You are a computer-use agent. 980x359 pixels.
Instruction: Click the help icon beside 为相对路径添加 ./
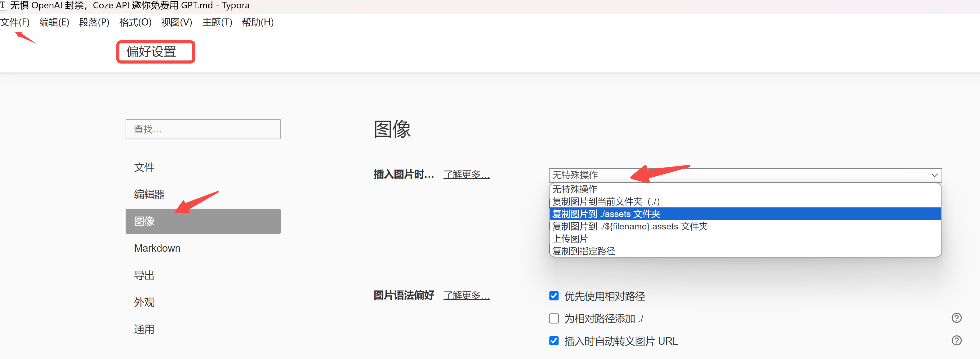pyautogui.click(x=957, y=318)
